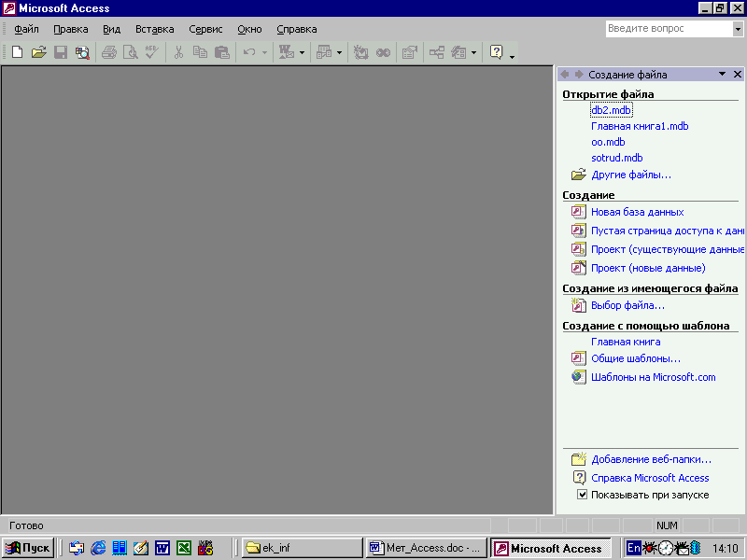Click the New database toolbar icon
The width and height of the screenshot is (747, 560).
[17, 52]
